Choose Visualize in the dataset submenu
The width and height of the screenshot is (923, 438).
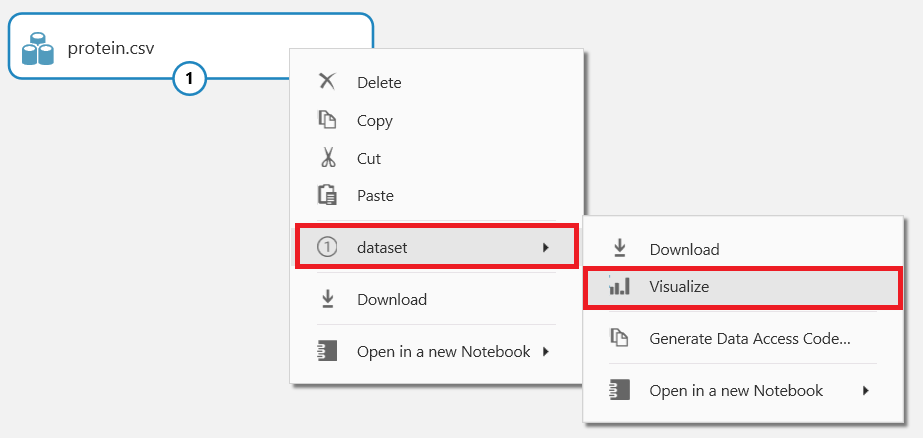(x=679, y=286)
